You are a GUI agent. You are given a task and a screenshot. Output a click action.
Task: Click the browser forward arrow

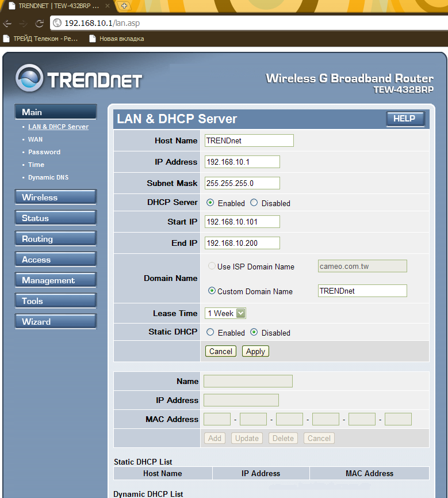[23, 23]
